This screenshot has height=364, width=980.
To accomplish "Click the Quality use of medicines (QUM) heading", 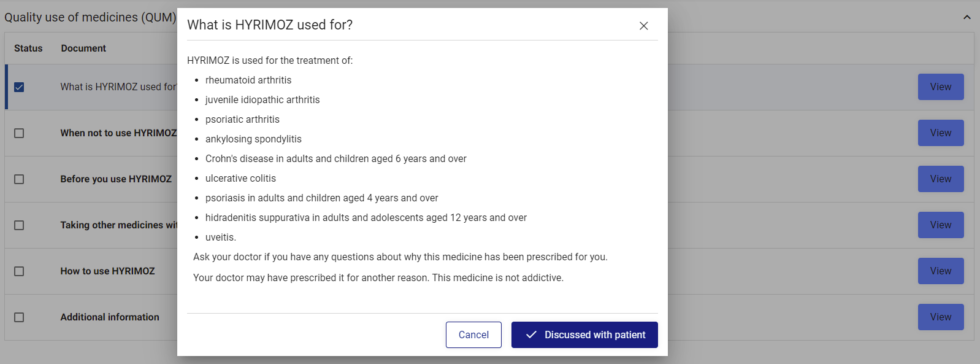I will tap(90, 17).
